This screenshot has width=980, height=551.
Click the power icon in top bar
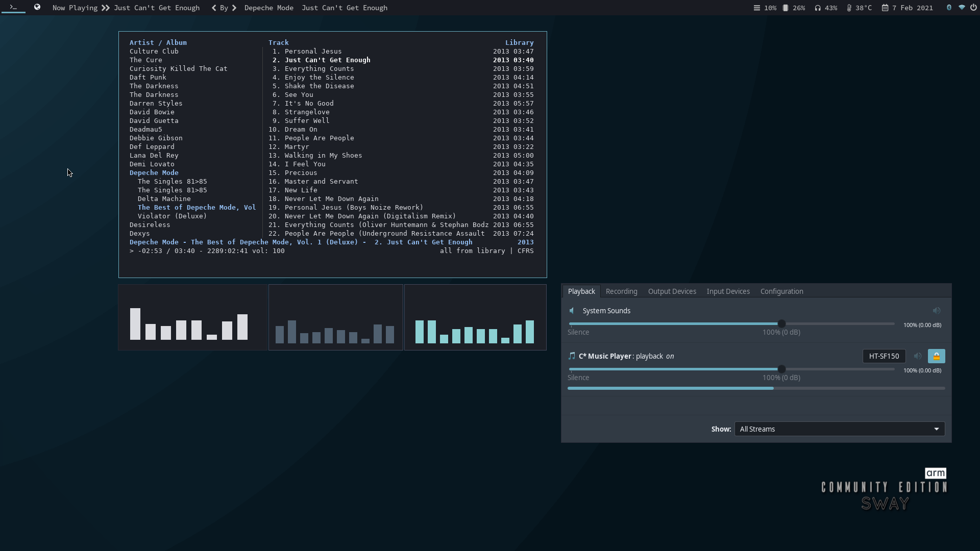tap(974, 8)
